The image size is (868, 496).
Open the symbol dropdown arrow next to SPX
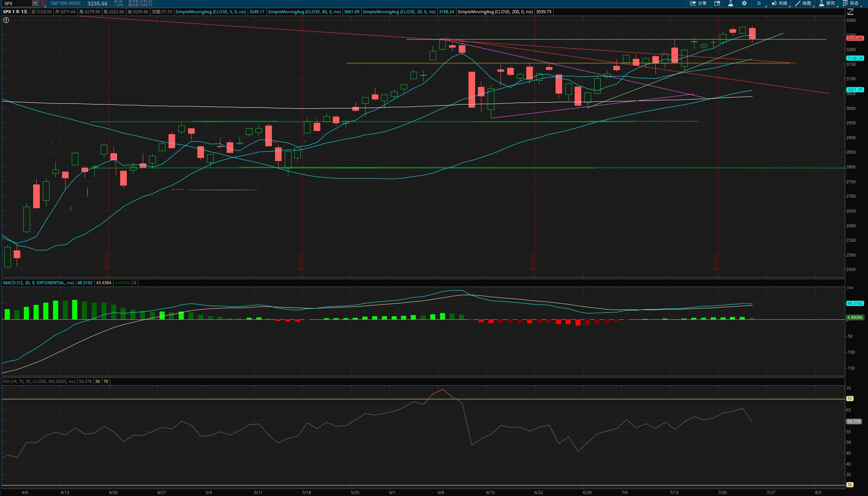coord(35,3)
